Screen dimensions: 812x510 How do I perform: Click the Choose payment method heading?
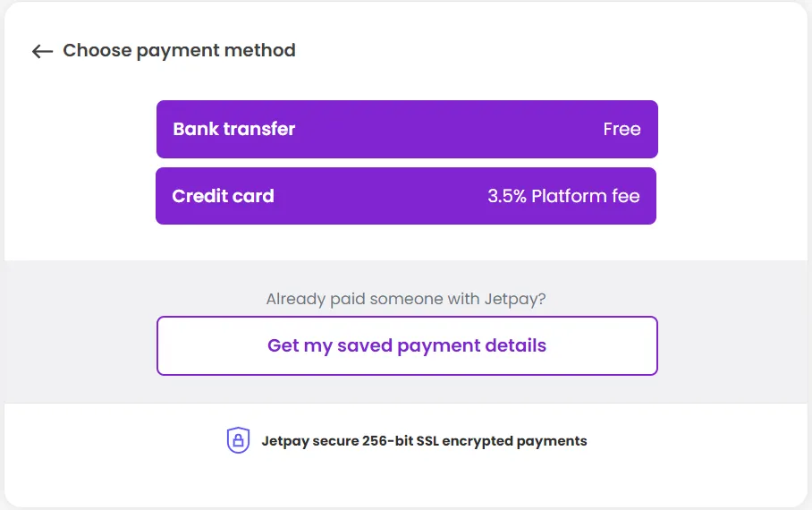tap(179, 50)
